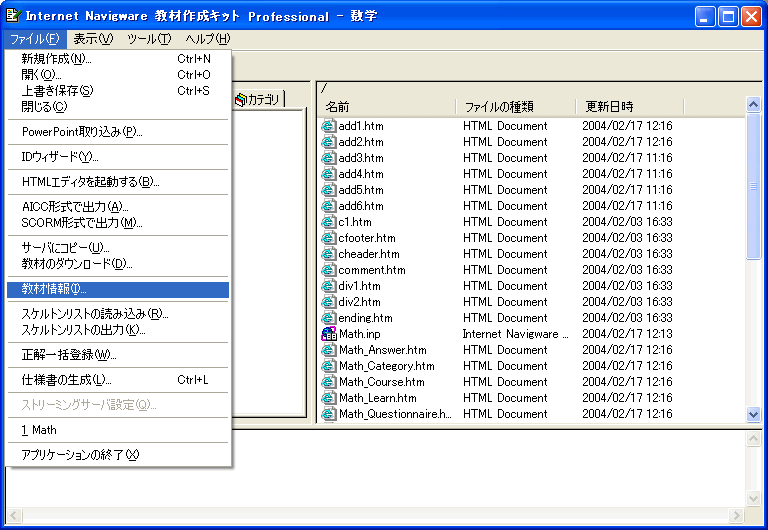768x530 pixels.
Task: Open the ツール(T) menu
Action: pos(149,39)
